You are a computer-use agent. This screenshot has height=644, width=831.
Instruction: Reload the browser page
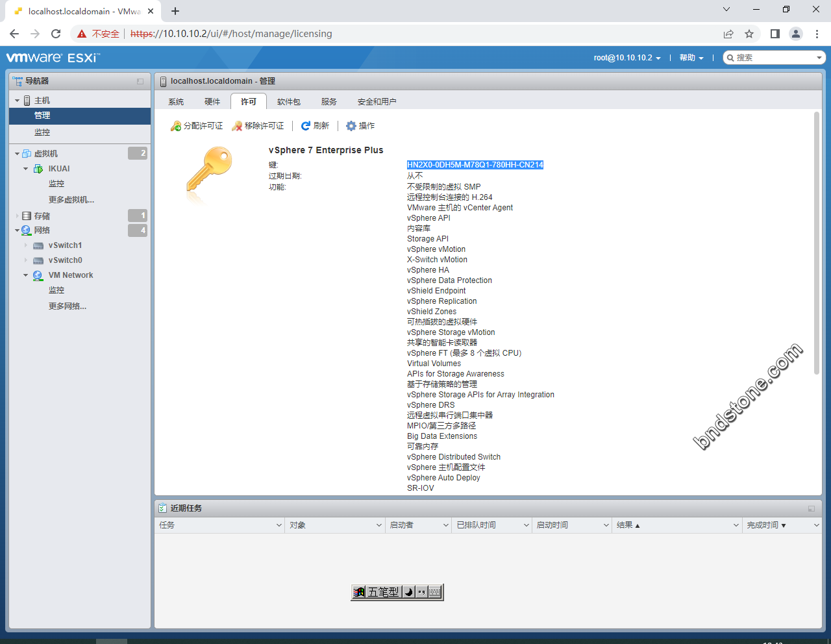coord(56,34)
